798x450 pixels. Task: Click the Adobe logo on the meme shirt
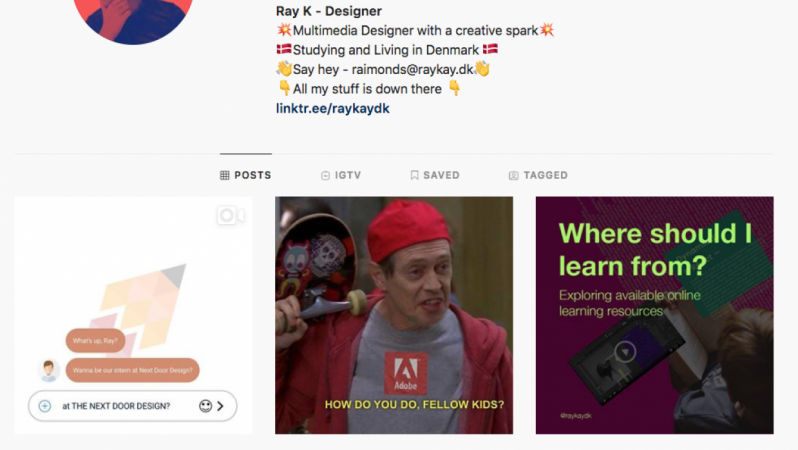click(406, 373)
